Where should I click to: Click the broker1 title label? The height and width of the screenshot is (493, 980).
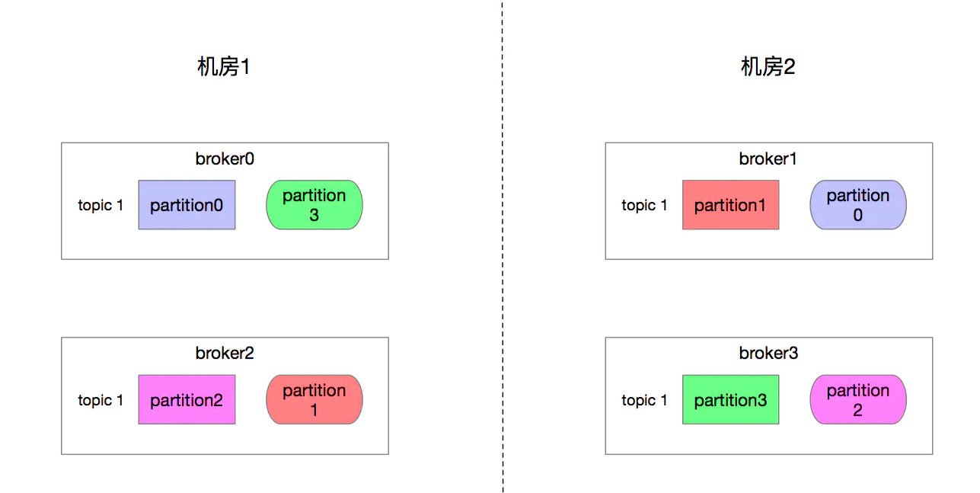pos(768,159)
